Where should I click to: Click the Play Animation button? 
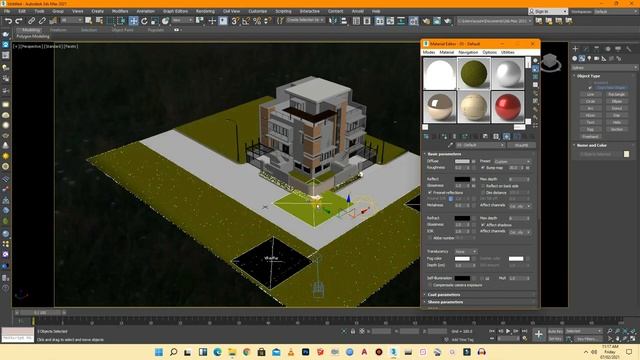point(508,331)
